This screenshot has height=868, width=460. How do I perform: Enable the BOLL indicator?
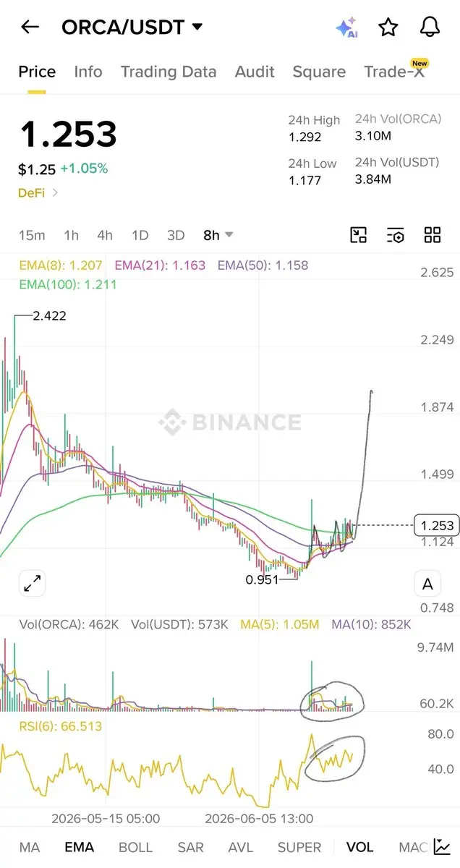point(135,847)
